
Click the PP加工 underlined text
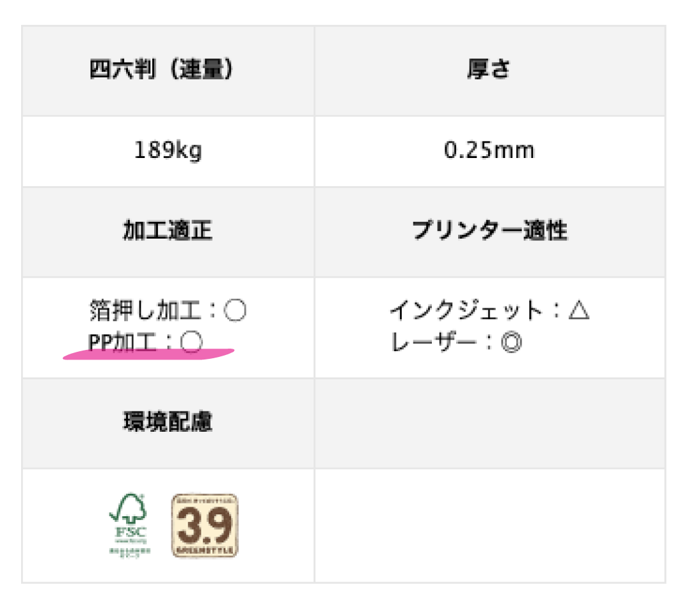coord(122,342)
